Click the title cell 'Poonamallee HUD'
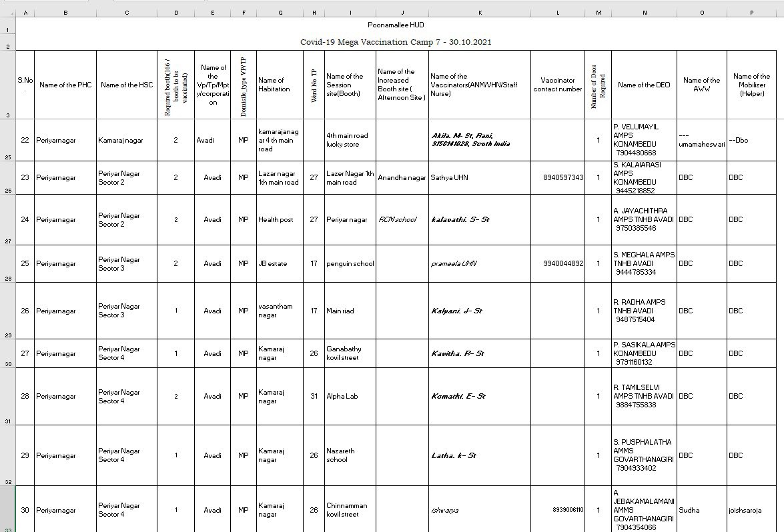The image size is (784, 532). click(396, 25)
